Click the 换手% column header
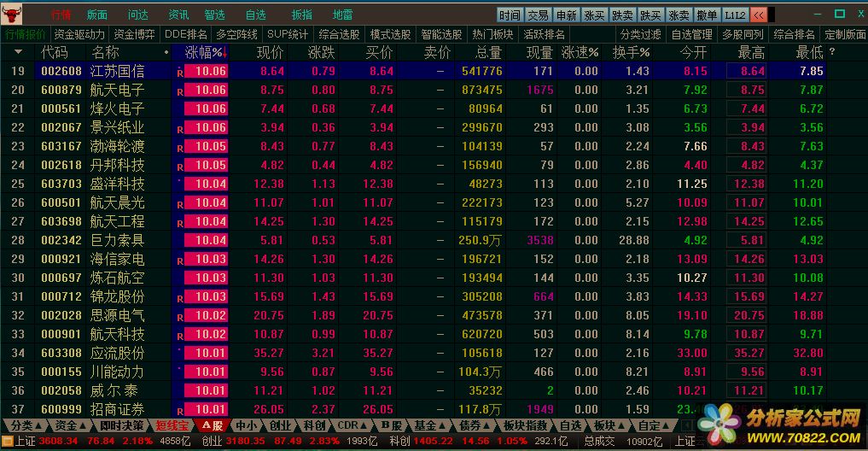The height and width of the screenshot is (451, 868). tap(631, 53)
